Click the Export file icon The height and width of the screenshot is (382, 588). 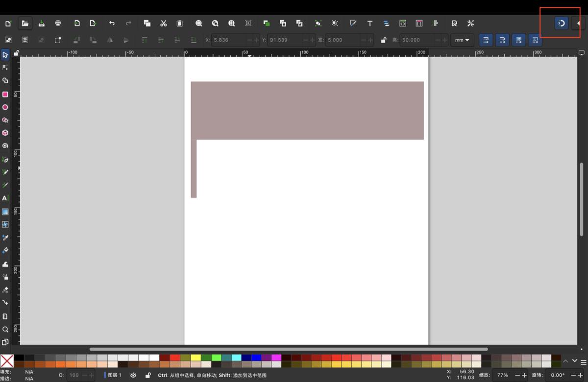pyautogui.click(x=93, y=23)
